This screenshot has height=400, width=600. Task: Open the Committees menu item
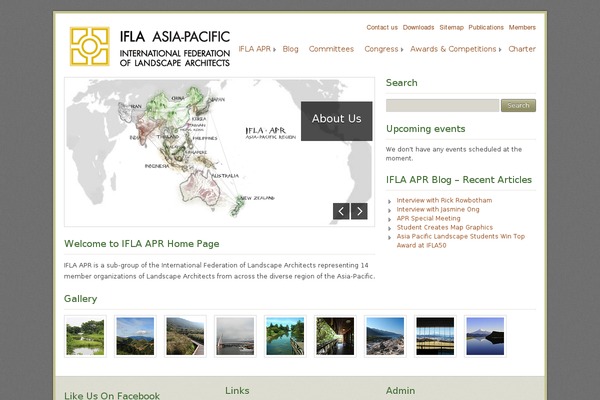[331, 49]
